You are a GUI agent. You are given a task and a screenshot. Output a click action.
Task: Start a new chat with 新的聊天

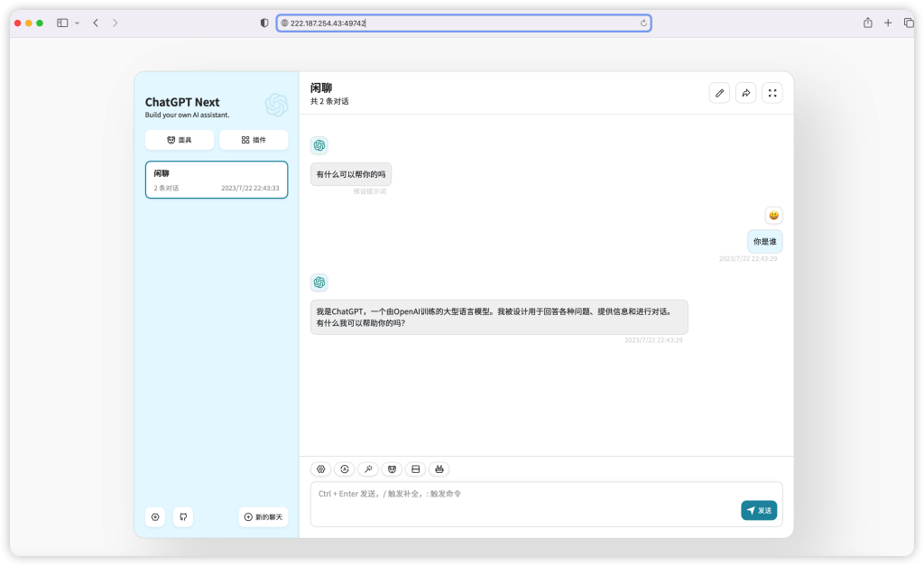[263, 517]
